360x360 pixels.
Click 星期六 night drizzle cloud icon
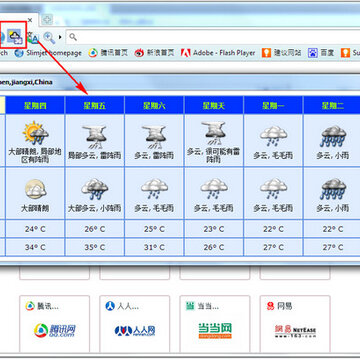pyautogui.click(x=154, y=189)
